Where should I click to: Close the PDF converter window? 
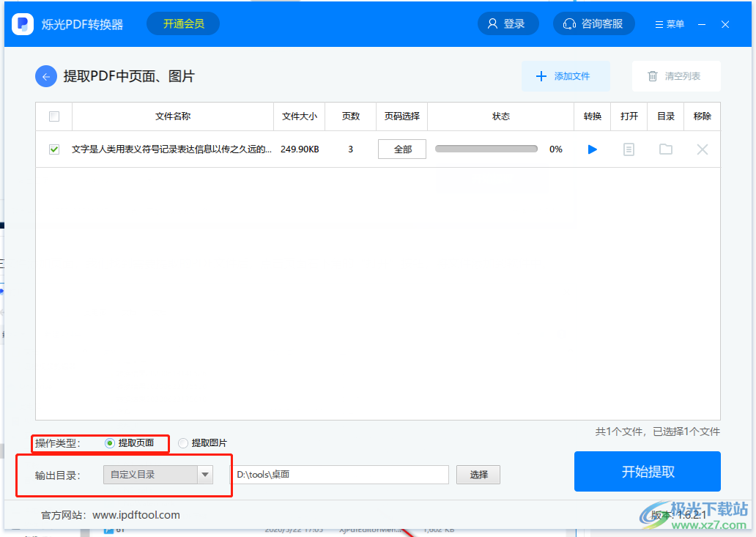coord(725,24)
